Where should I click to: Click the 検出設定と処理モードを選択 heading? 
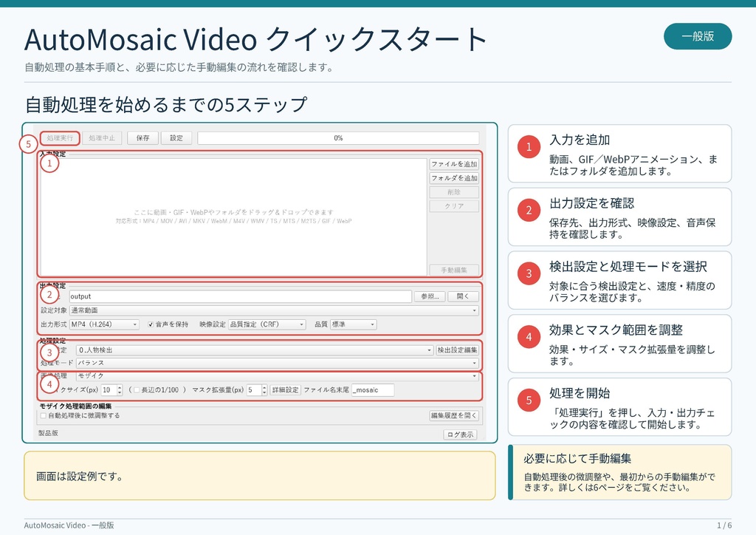(x=628, y=266)
